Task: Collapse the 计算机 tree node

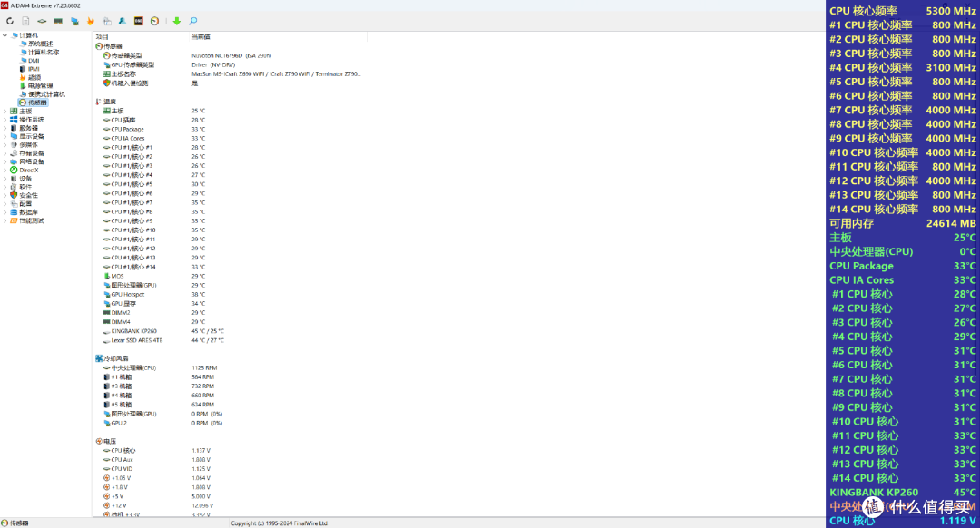Action: click(x=5, y=35)
